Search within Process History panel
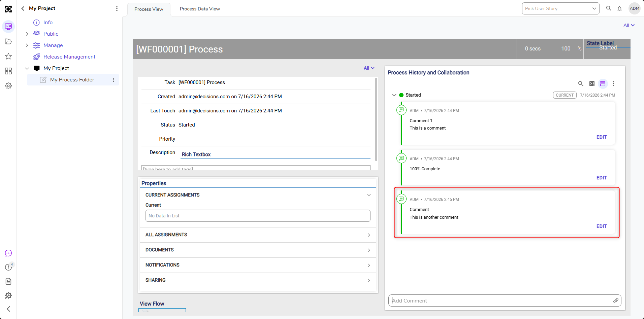Viewport: 644px width, 319px height. click(x=581, y=83)
